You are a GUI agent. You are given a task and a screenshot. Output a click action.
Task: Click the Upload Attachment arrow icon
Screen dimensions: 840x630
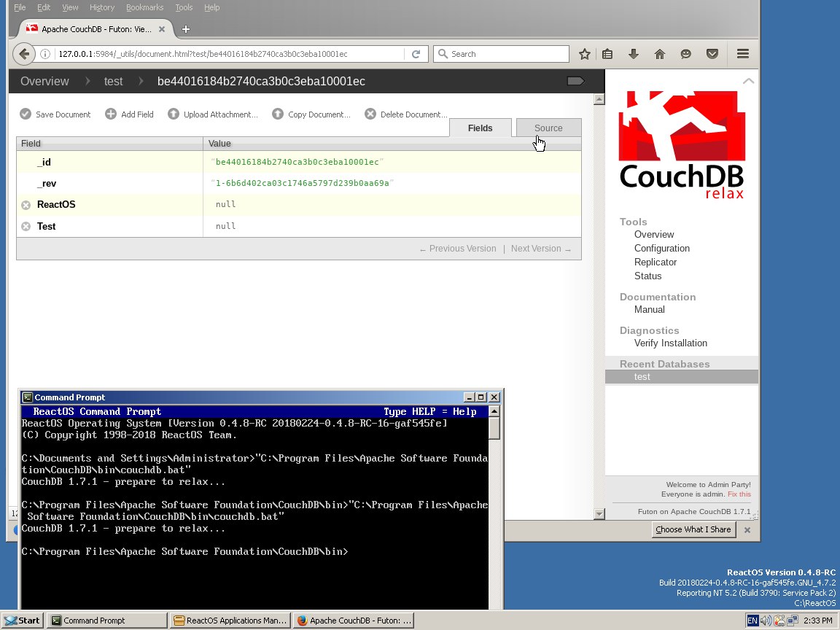pyautogui.click(x=173, y=114)
